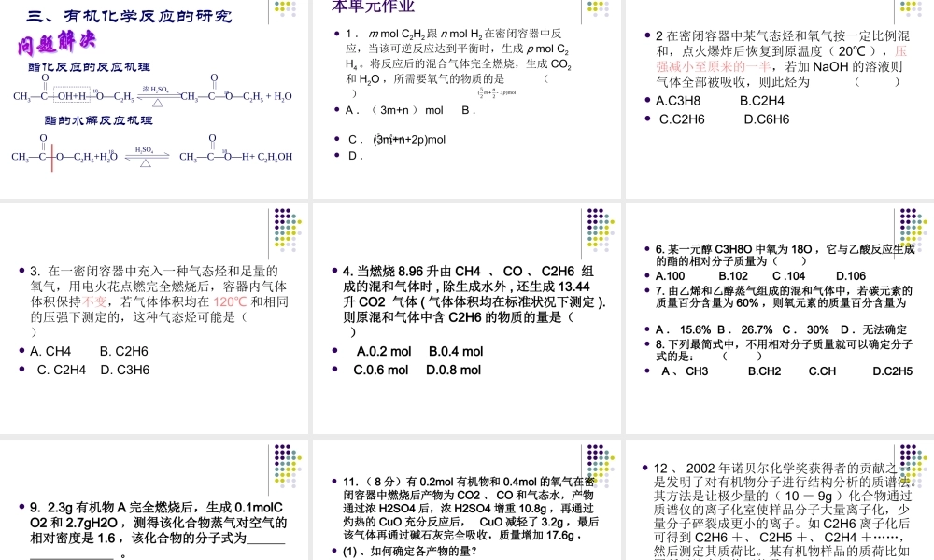This screenshot has width=934, height=560.
Task: Click question 7 text 由乙烯和乙醇蒸气组成
Action: tap(784, 297)
